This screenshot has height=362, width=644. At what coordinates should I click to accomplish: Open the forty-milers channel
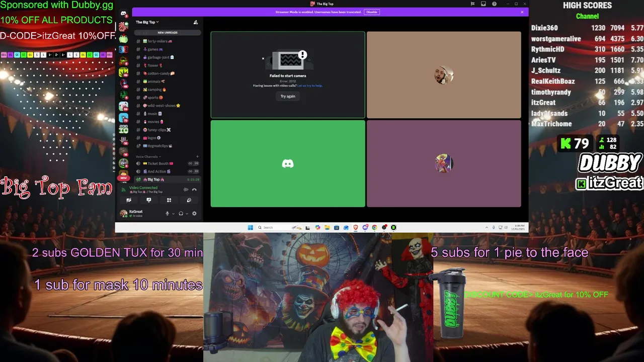[x=167, y=41]
